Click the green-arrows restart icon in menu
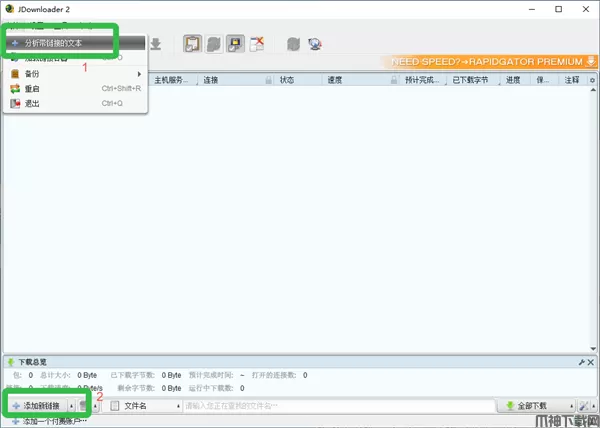 pyautogui.click(x=15, y=89)
